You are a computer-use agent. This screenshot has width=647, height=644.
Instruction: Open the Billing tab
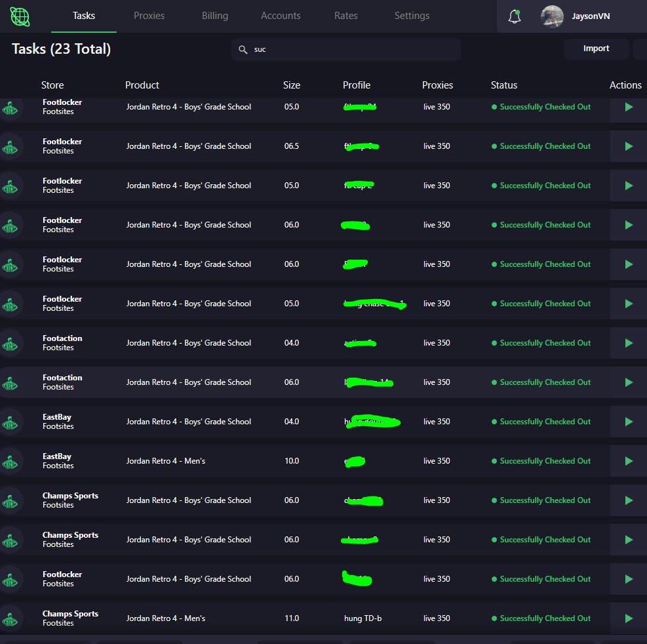coord(214,16)
